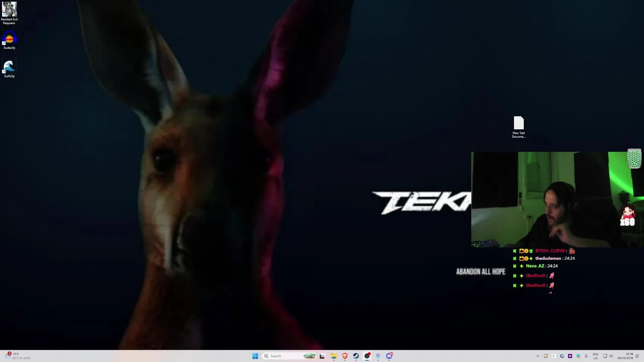Screen dimensions: 644x362
Task: Open the notification center bell icon
Action: coord(637,356)
